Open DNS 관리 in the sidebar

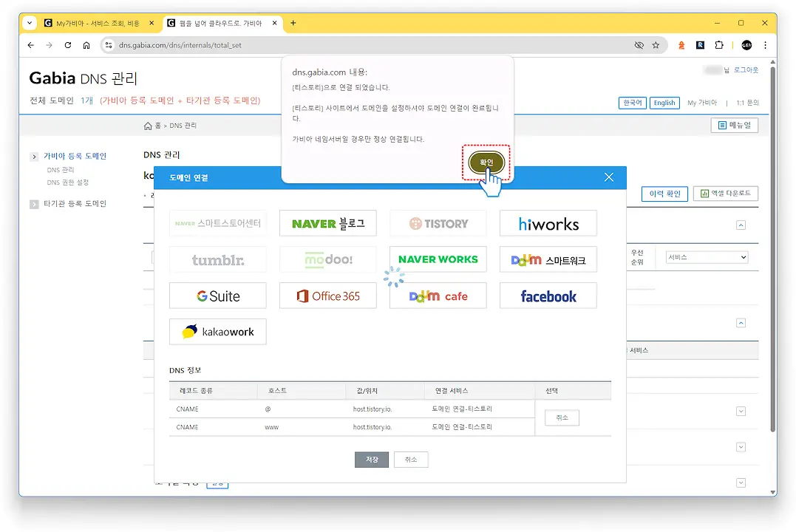61,170
